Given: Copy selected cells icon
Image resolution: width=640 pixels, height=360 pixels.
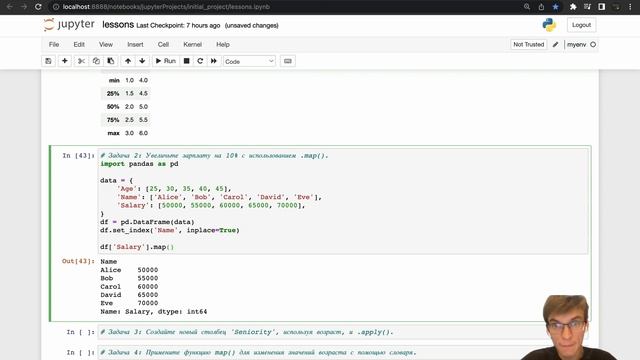Looking at the screenshot, I should coord(96,61).
